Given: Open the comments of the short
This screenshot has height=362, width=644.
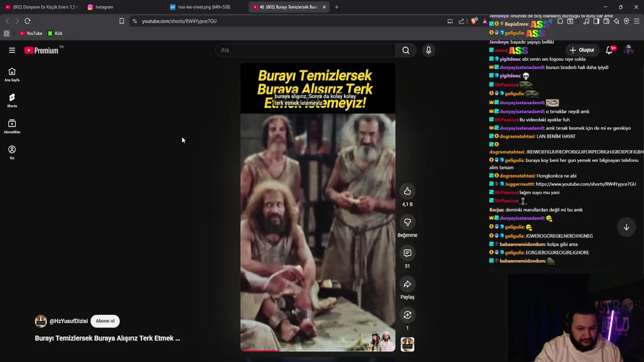Looking at the screenshot, I should 408,253.
